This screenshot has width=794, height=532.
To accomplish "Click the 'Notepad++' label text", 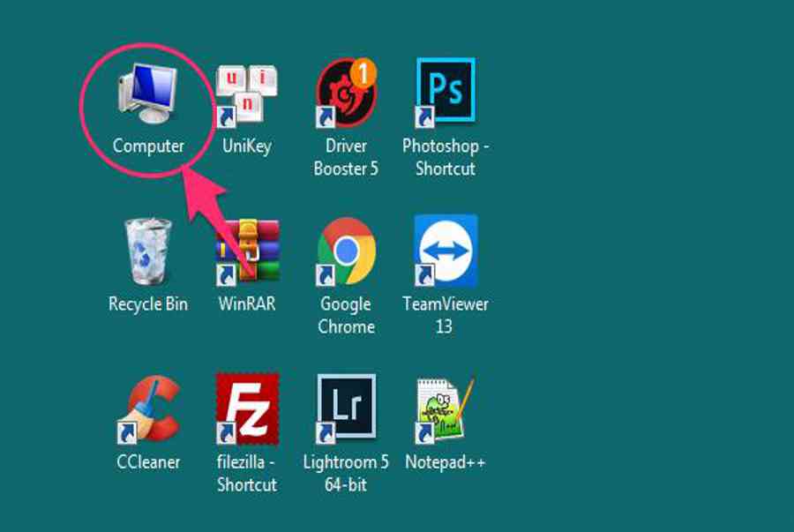I will coord(446,461).
